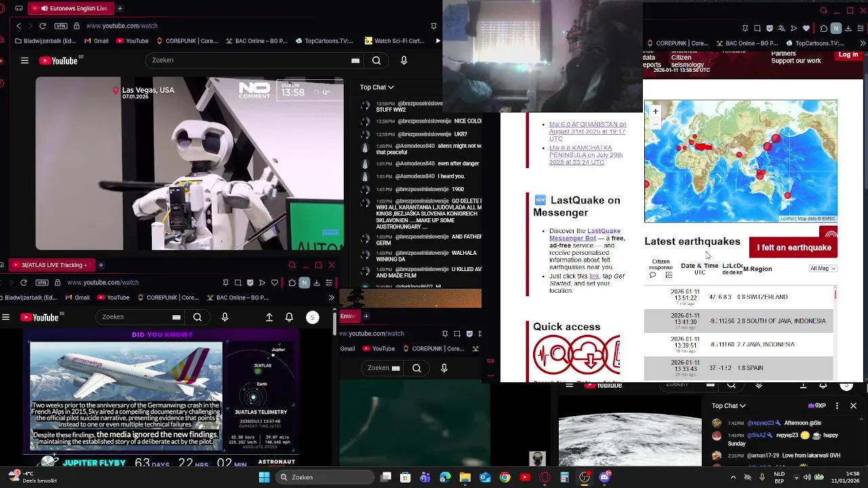868x488 pixels.
Task: Go back in the Euronews browser window
Action: click(x=18, y=26)
